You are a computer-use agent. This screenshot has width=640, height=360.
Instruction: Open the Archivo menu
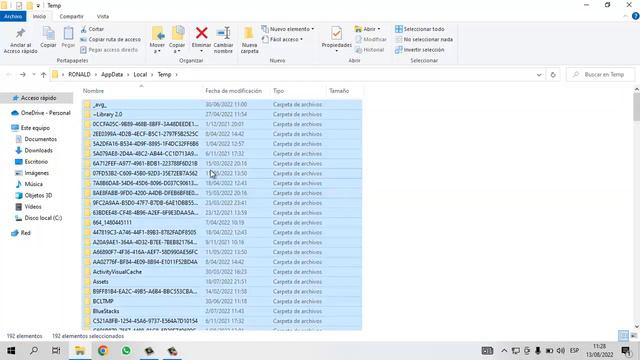[13, 16]
